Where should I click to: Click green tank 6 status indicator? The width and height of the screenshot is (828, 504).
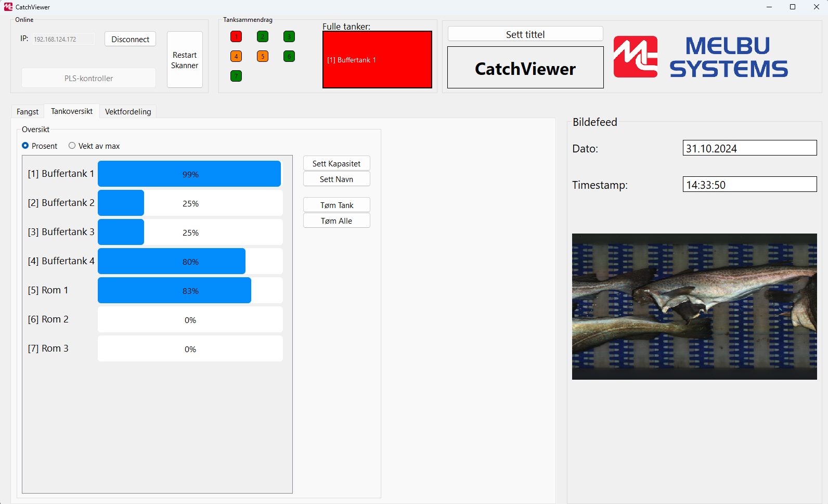click(289, 56)
